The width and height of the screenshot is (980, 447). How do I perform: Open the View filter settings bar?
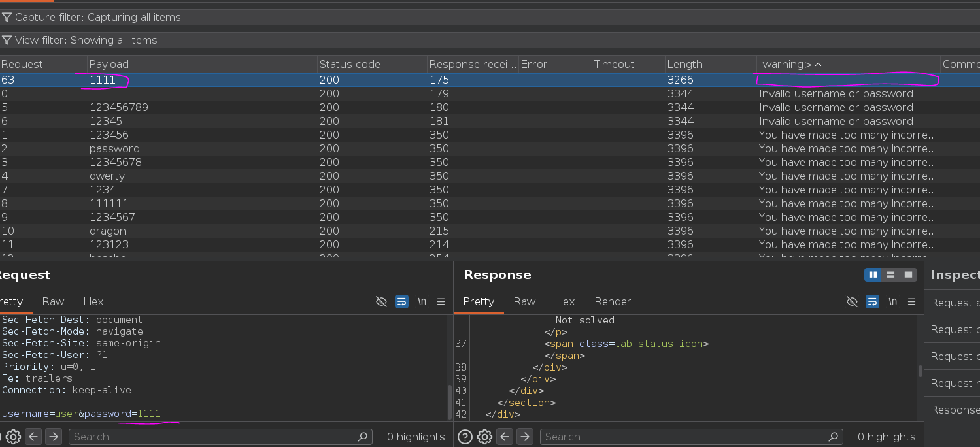(490, 40)
